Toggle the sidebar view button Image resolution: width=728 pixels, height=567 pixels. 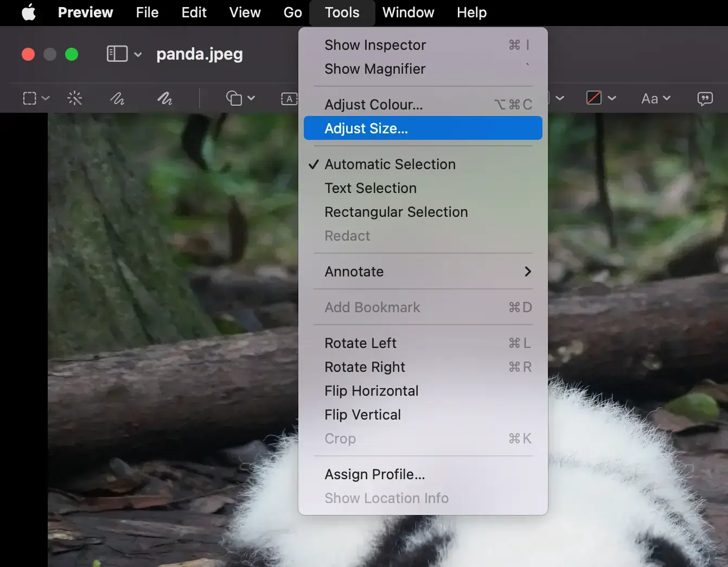point(117,54)
